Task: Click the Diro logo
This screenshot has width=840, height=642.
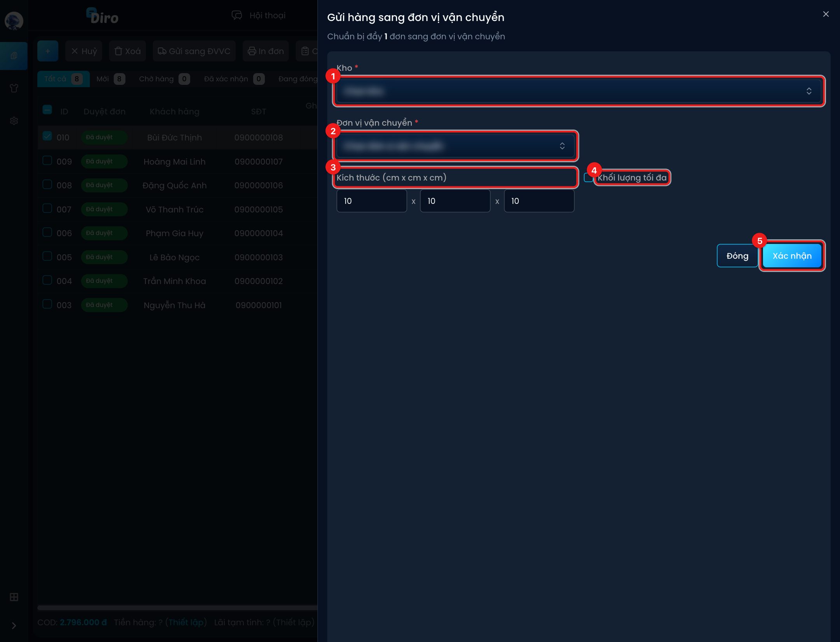Action: point(102,16)
